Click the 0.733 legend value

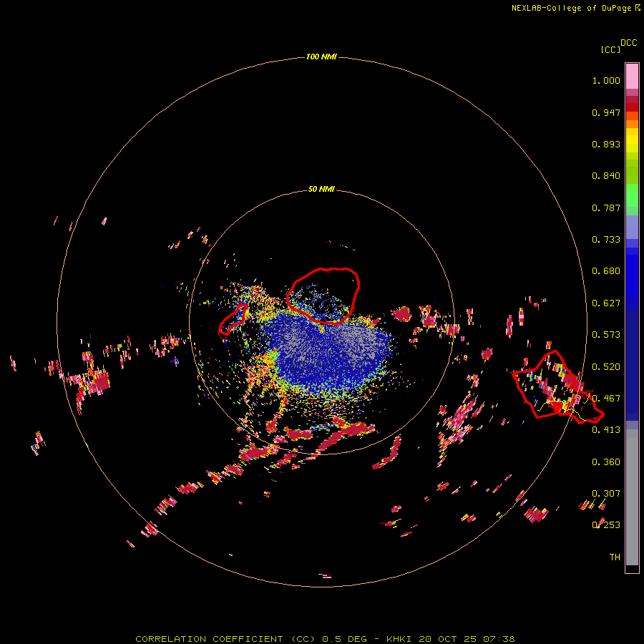tap(606, 240)
